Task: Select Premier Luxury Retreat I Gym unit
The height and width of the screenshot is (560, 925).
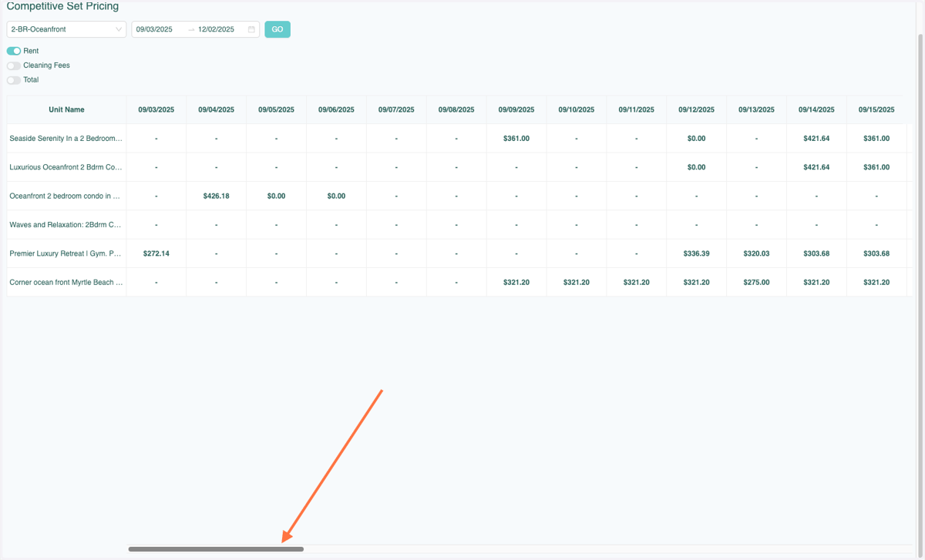Action: [x=66, y=253]
